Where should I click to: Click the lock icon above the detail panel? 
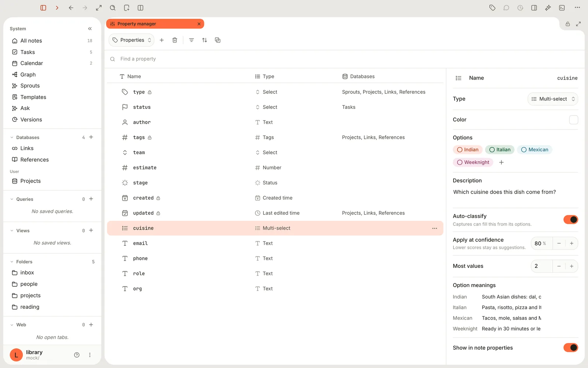tap(568, 24)
